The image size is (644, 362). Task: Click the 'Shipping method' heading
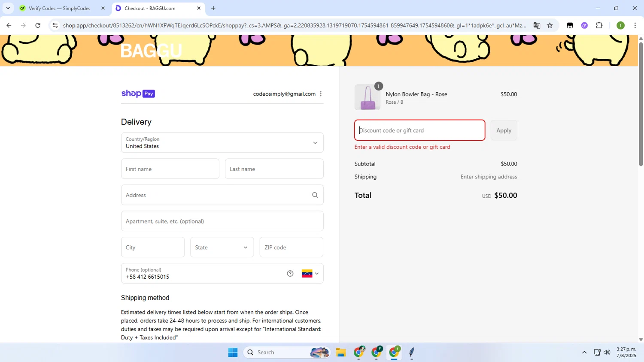point(145,298)
